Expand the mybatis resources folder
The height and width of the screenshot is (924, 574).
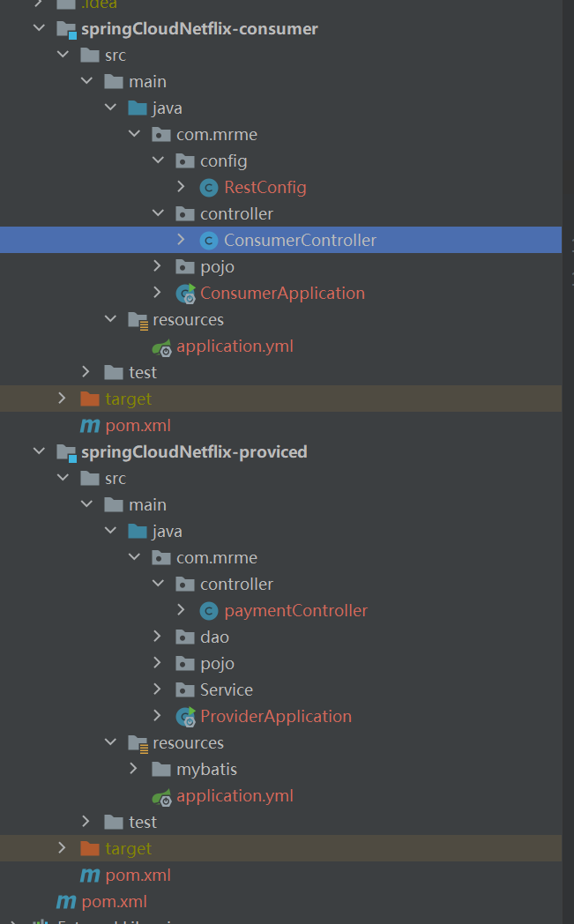tap(133, 769)
